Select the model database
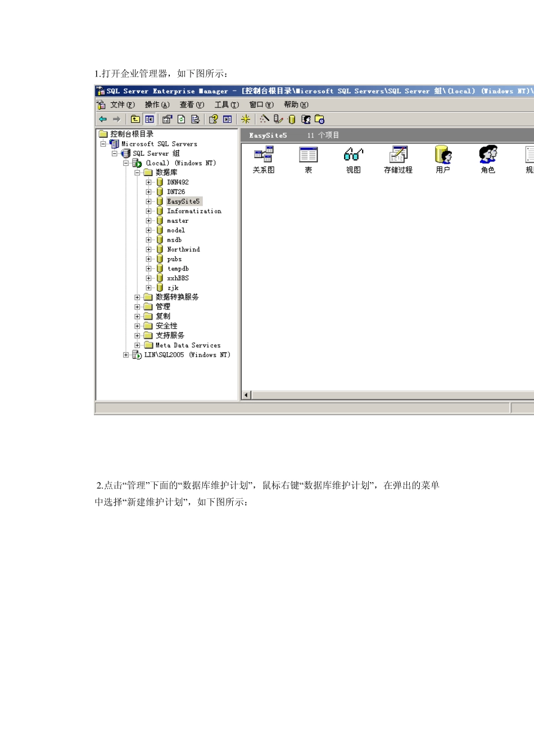 [176, 230]
